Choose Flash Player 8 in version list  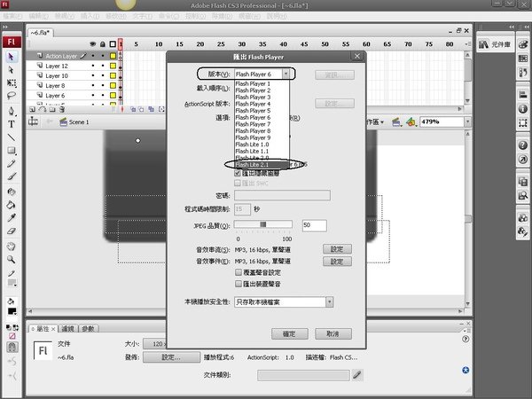(x=262, y=131)
